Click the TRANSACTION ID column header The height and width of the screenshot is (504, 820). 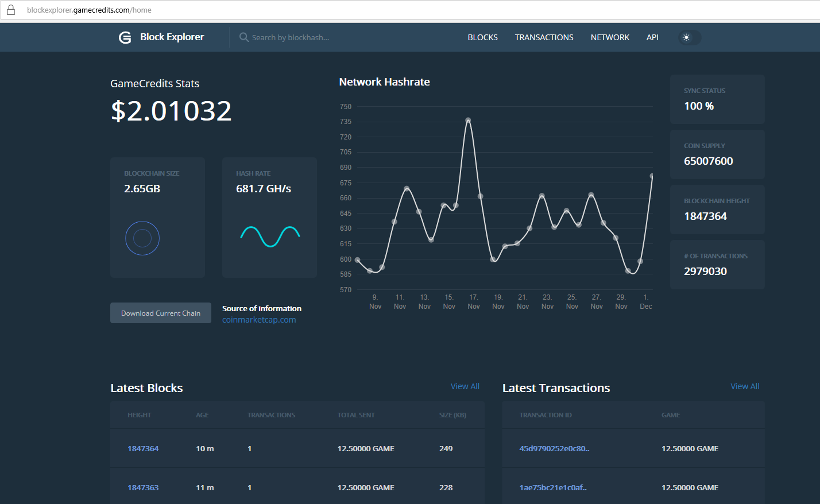click(546, 415)
